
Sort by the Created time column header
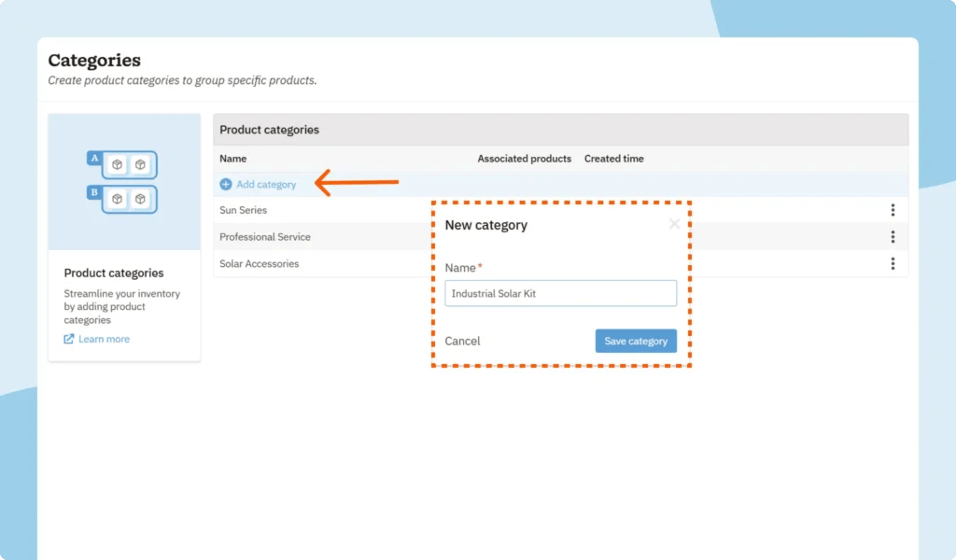(x=613, y=159)
